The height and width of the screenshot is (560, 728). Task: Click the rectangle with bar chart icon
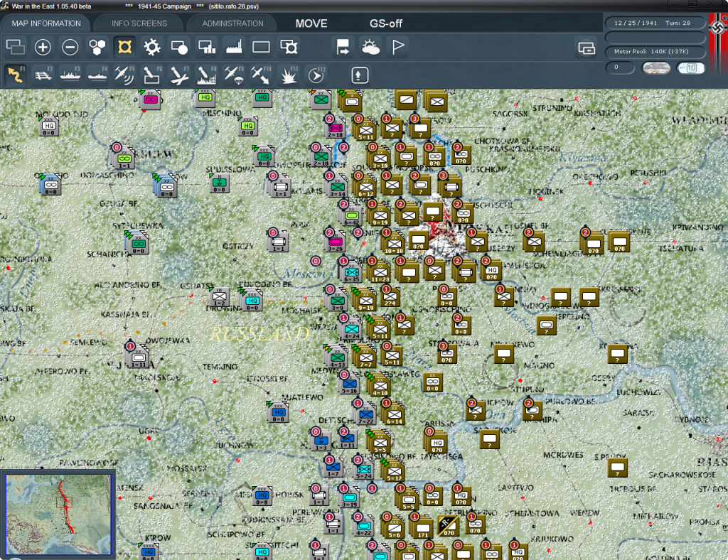tap(207, 47)
